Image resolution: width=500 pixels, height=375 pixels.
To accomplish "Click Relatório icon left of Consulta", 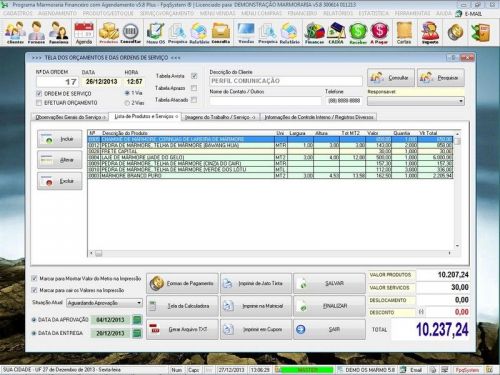I will 199,32.
